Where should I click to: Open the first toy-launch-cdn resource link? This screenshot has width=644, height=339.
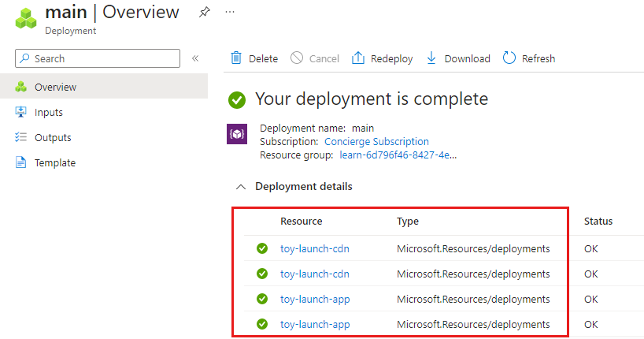(315, 249)
